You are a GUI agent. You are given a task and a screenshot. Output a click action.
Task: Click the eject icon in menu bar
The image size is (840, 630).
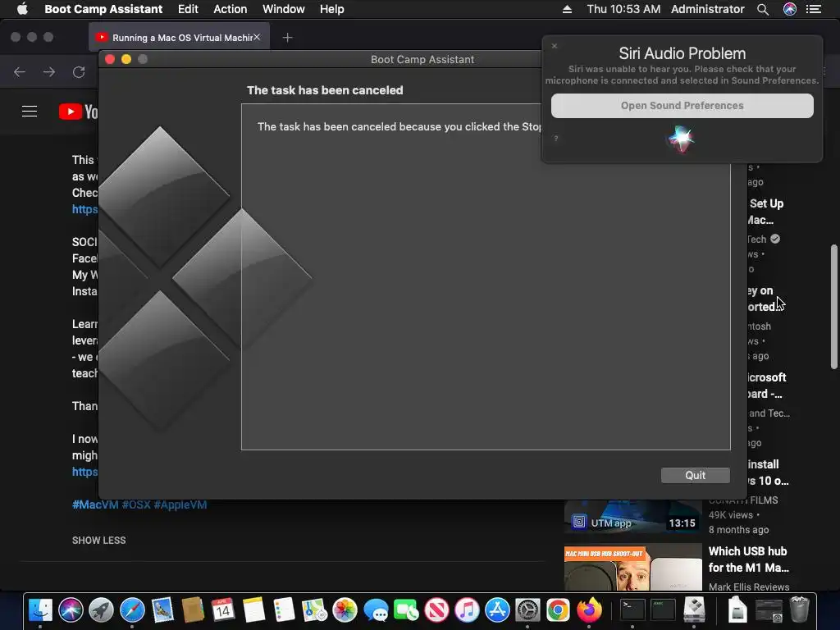pos(567,9)
